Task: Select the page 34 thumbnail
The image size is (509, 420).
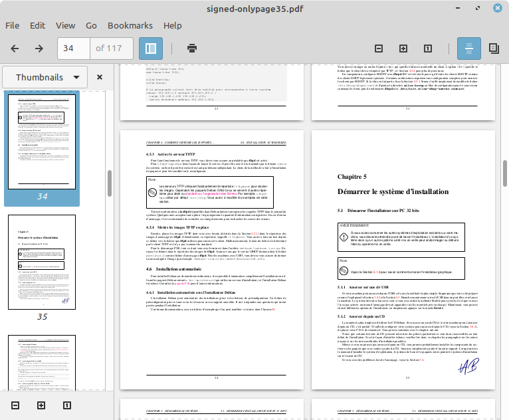Action: pyautogui.click(x=42, y=142)
